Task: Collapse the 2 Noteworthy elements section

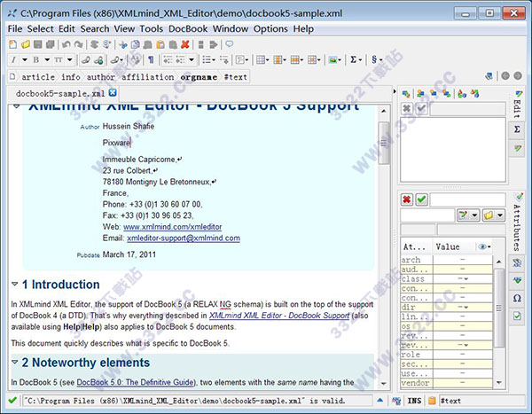Action: [x=14, y=362]
